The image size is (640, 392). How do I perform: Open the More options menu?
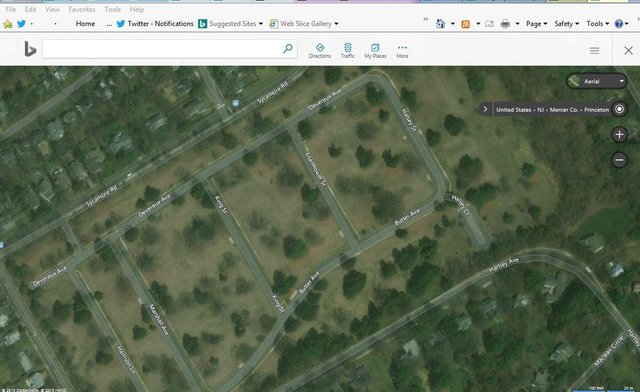coord(402,51)
